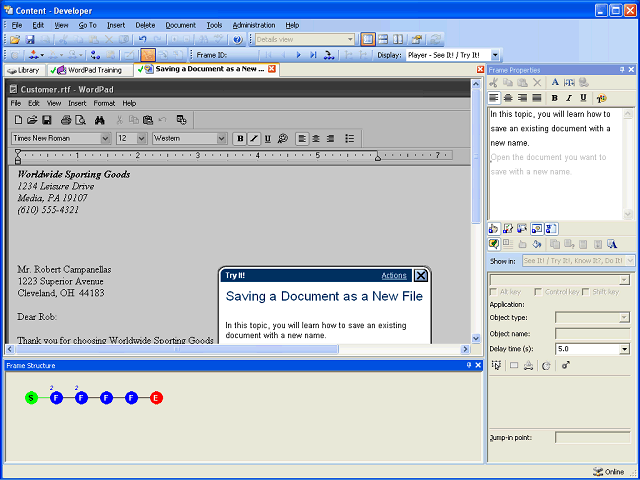This screenshot has width=640, height=480.
Task: Open Help via the blue question mark icon
Action: (238, 40)
